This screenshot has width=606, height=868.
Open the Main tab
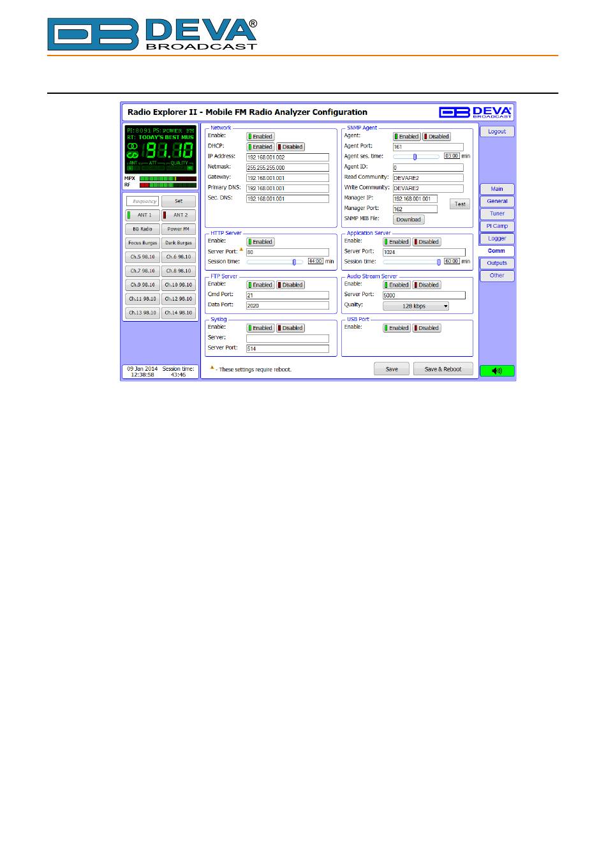click(x=497, y=189)
